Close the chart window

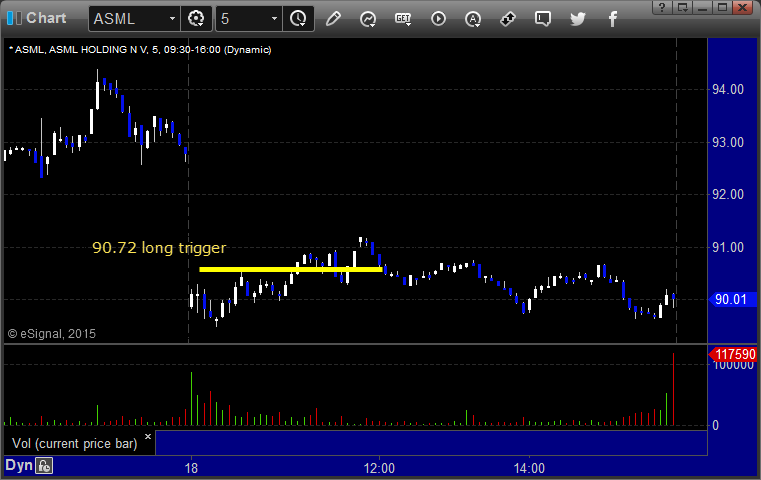(x=743, y=7)
